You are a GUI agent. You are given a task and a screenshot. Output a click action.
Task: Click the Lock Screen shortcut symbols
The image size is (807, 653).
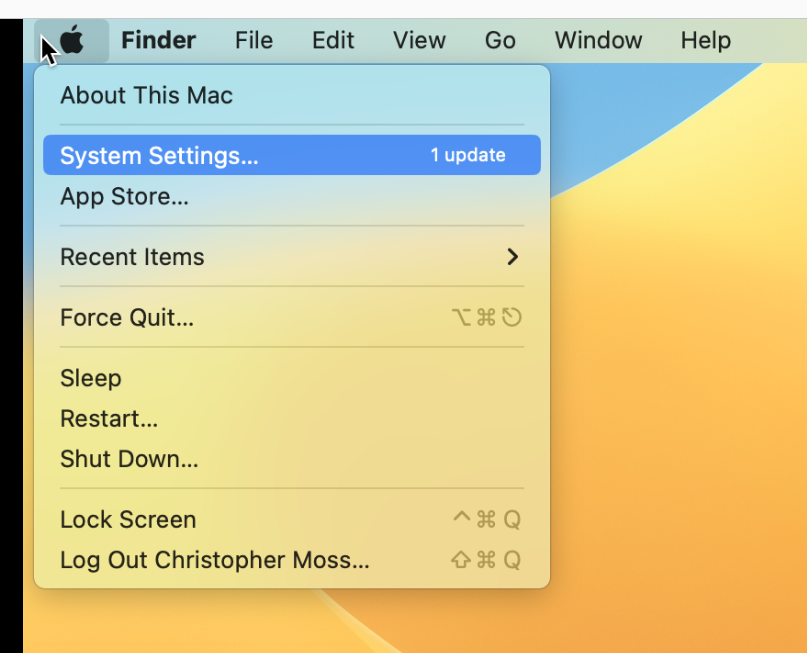487,519
